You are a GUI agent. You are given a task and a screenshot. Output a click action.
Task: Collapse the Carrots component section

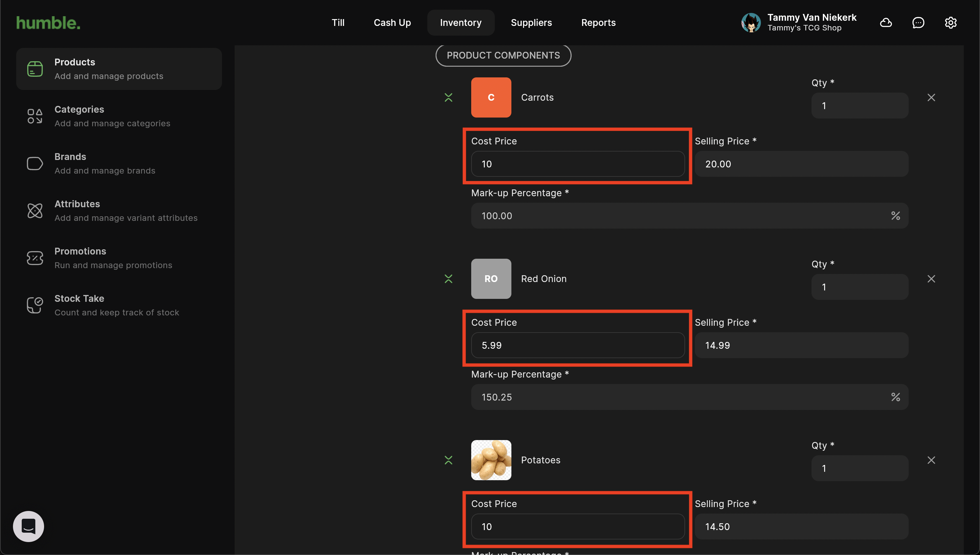[449, 97]
